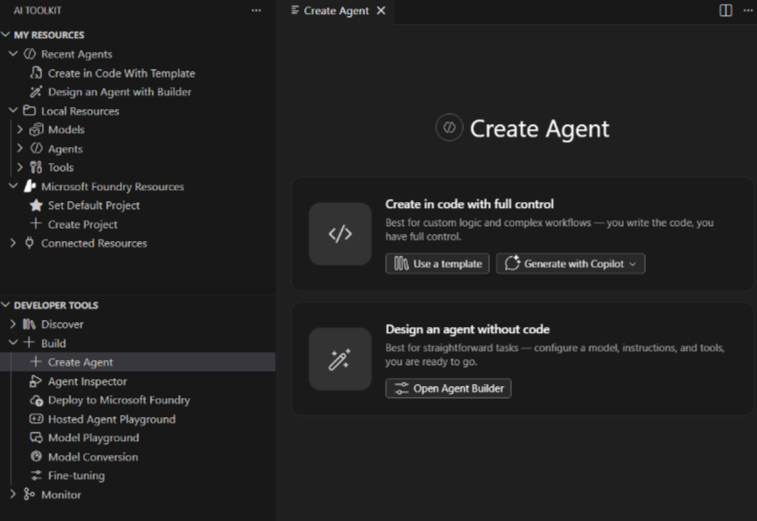Close the Create Agent tab
757x521 pixels.
(x=381, y=11)
